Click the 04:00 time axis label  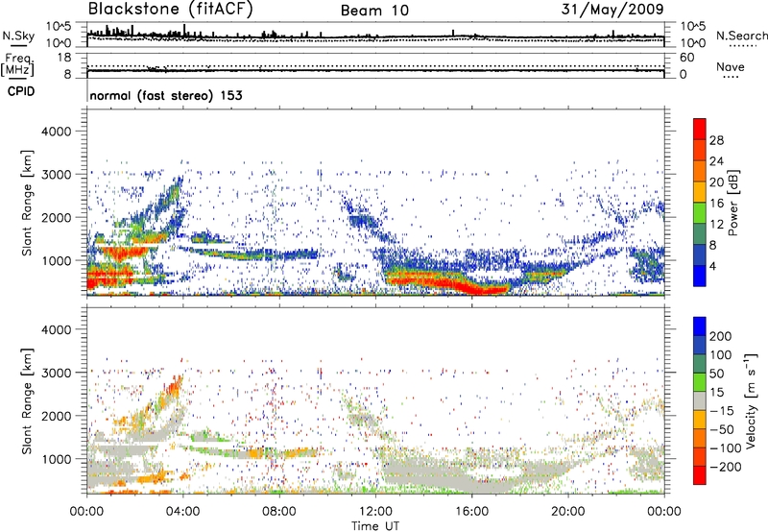[183, 511]
